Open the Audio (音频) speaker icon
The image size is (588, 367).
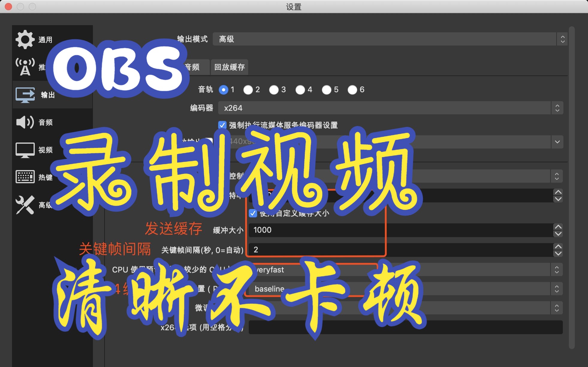pos(25,122)
